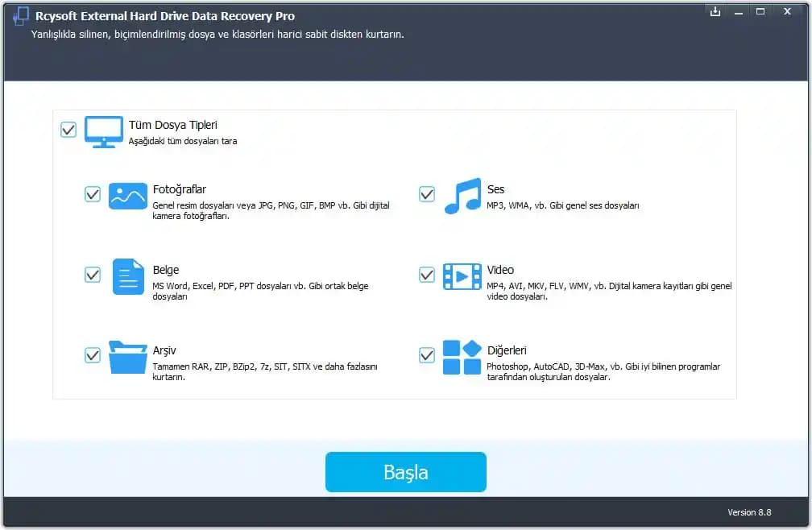Uncheck the Video checkbox
Viewport: 812px width, 530px height.
coord(427,275)
